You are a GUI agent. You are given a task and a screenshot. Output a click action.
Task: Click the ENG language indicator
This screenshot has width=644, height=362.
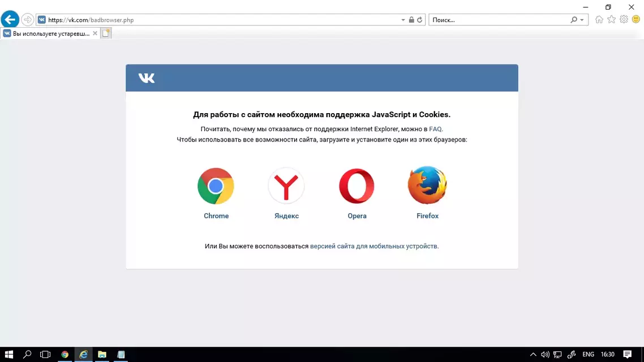588,354
